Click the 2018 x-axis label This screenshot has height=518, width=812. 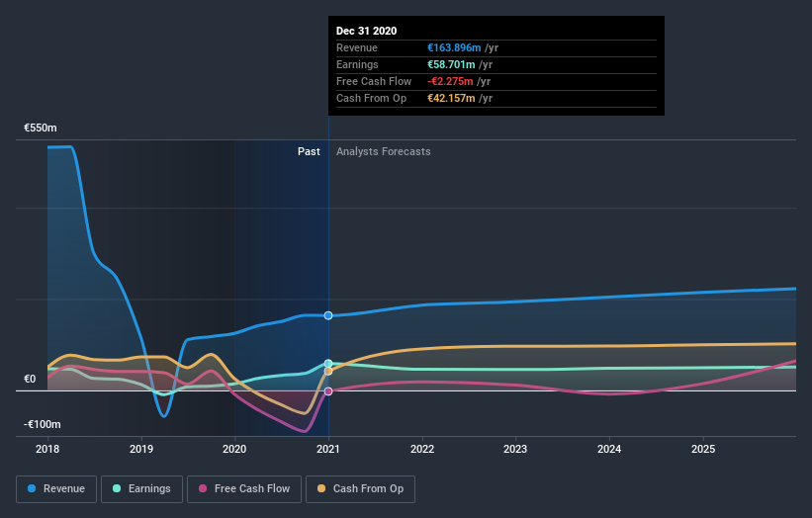47,449
